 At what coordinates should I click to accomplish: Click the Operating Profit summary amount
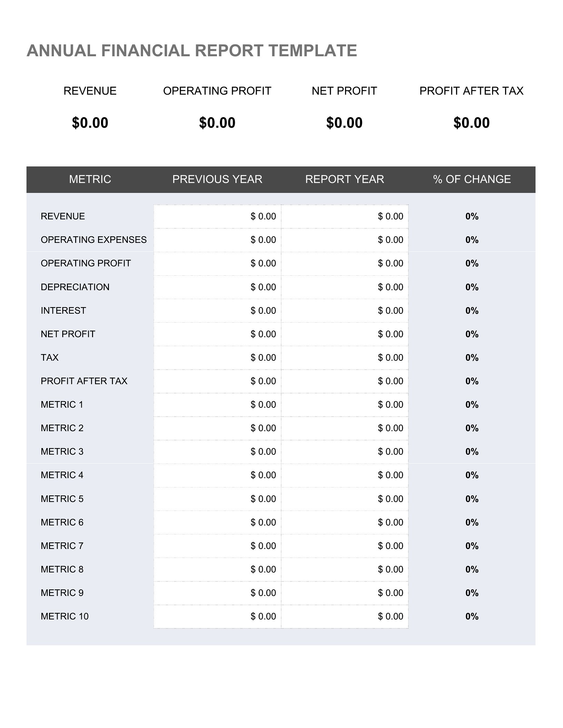217,123
